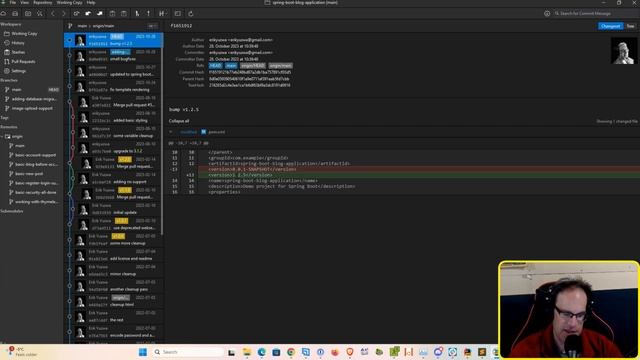
Task: Click the back navigation arrow in toolbar
Action: (53, 13)
